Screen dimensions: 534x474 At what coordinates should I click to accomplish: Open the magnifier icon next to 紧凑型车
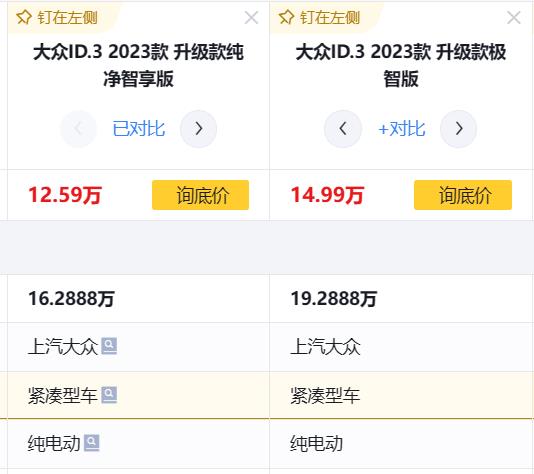109,395
